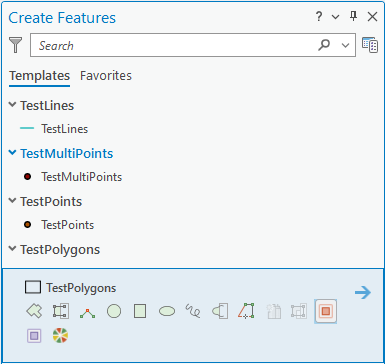Open pane options chevron beside help icon

(336, 17)
